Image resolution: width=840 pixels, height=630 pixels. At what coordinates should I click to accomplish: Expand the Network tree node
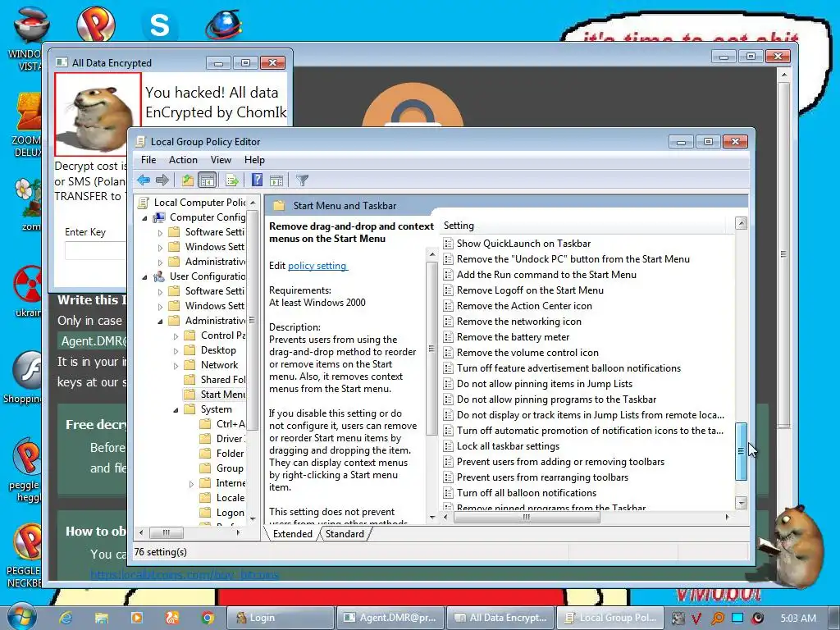click(176, 366)
